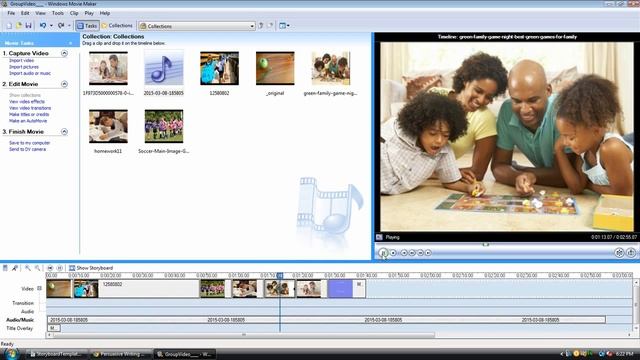Toggle the Collections pane button

(117, 26)
